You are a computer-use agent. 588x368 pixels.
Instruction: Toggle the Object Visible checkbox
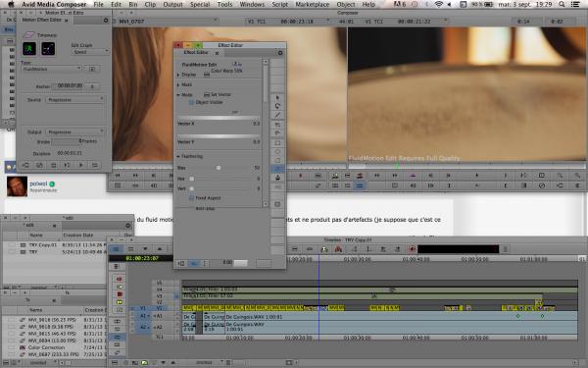[x=191, y=102]
